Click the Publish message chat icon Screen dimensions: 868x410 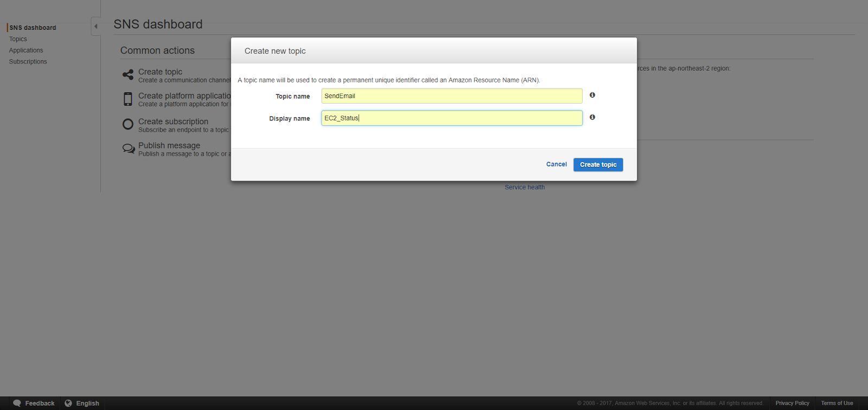point(129,149)
